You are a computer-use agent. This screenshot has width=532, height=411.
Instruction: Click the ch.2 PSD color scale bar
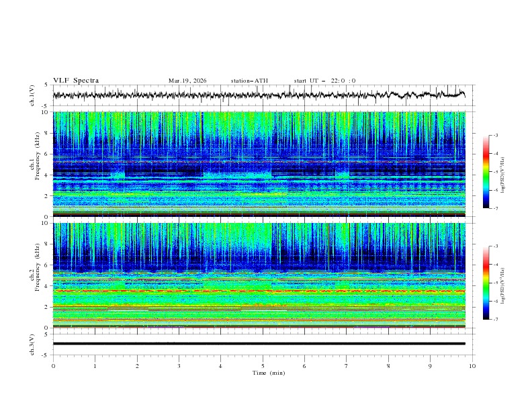(486, 283)
